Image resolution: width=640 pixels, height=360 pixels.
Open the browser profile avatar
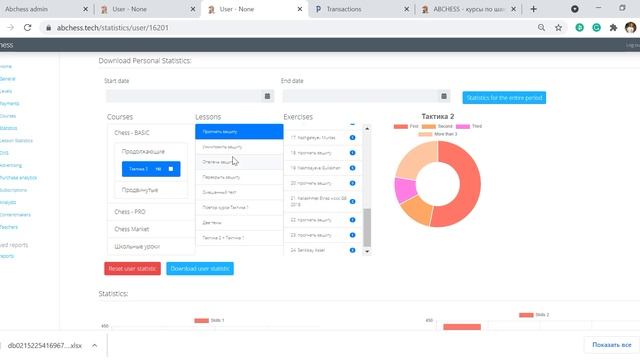(630, 27)
